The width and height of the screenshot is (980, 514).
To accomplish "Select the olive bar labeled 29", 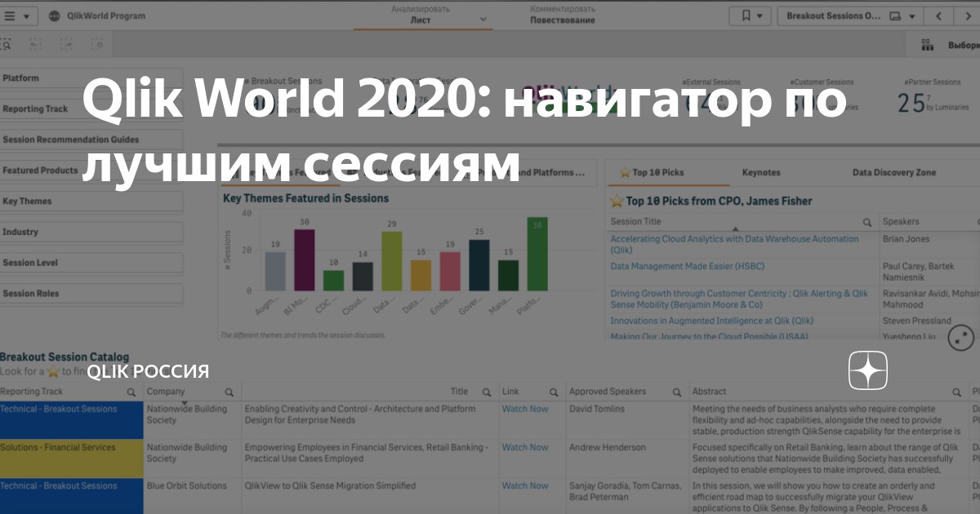I will (x=392, y=261).
